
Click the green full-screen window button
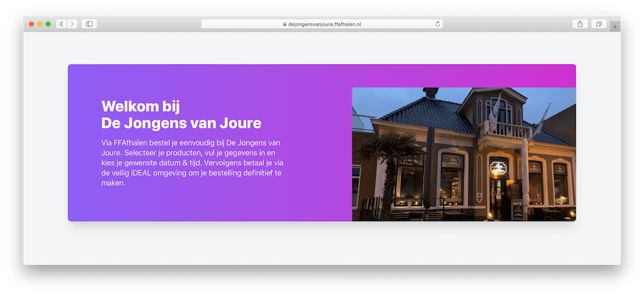pos(48,25)
